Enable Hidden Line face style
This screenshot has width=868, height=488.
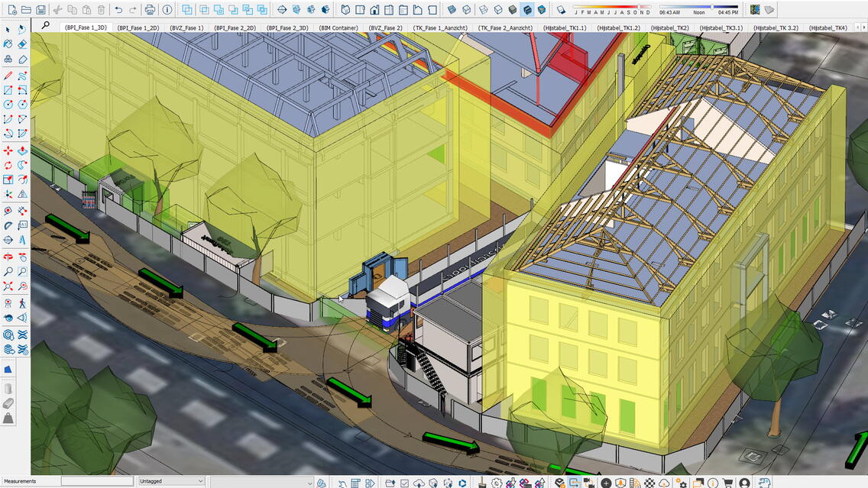click(x=498, y=10)
